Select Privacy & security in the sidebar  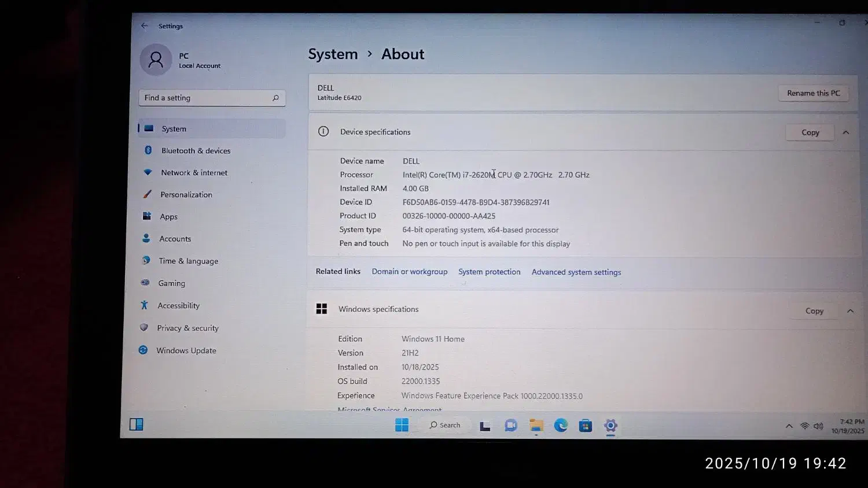coord(187,328)
